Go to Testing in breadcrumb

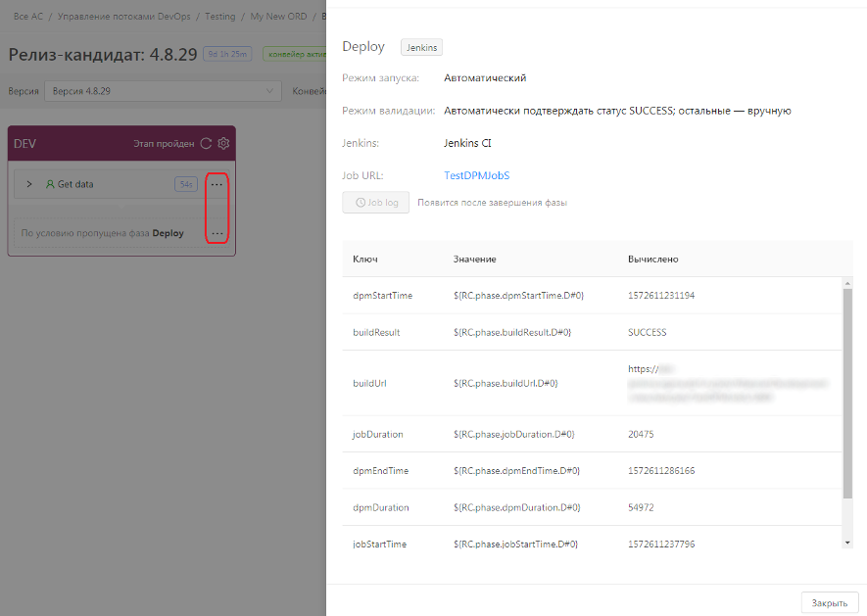pos(219,17)
